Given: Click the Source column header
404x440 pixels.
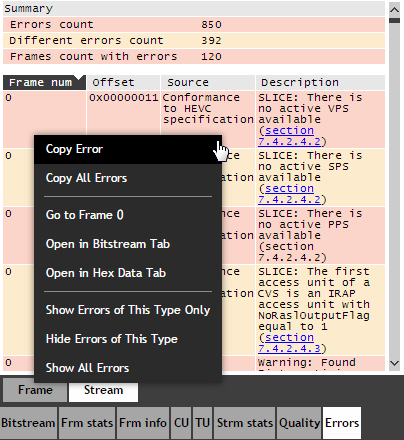Looking at the screenshot, I should 208,83.
